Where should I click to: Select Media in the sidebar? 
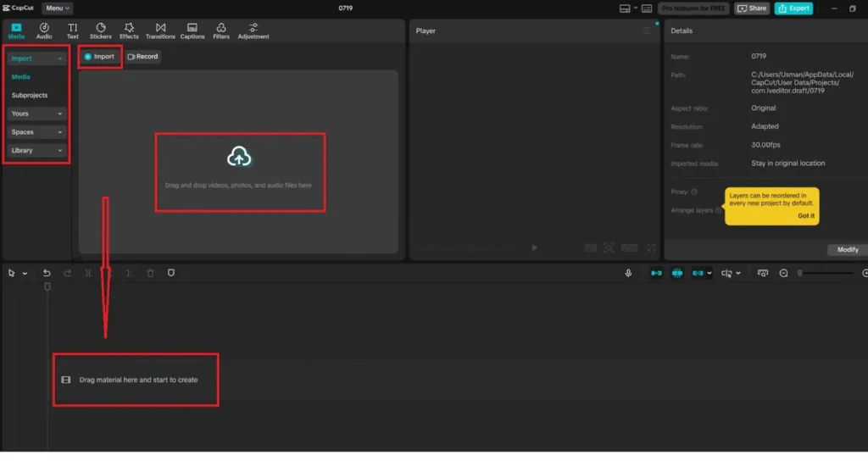pos(21,77)
